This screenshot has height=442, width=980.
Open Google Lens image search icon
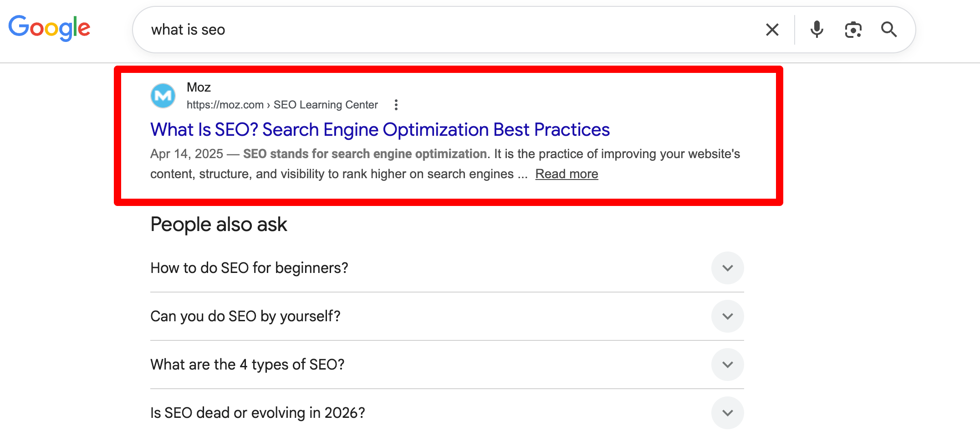pos(853,30)
